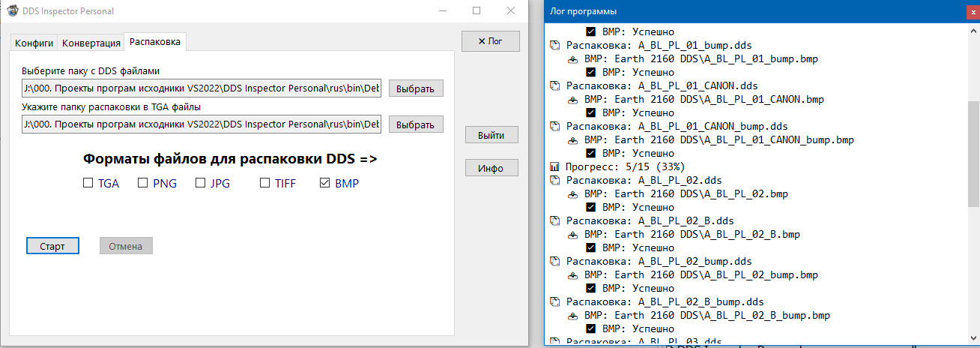This screenshot has height=348, width=980.
Task: Uncheck the BMP format checkbox
Action: pos(324,183)
